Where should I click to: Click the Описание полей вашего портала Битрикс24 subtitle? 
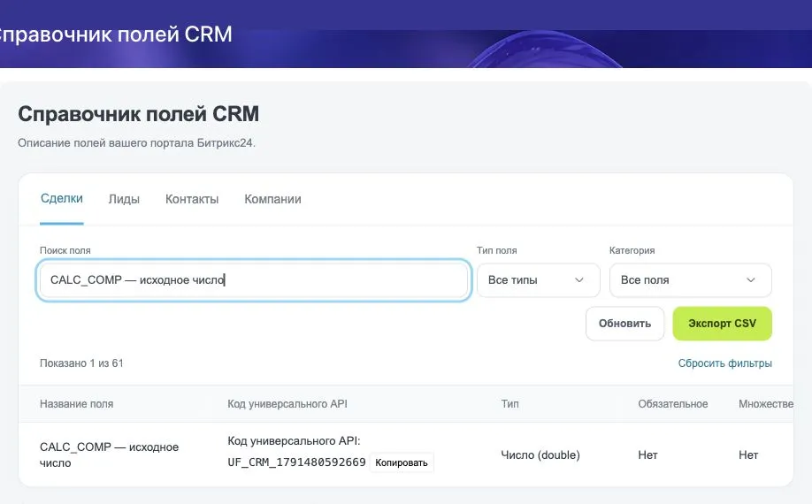pyautogui.click(x=137, y=143)
